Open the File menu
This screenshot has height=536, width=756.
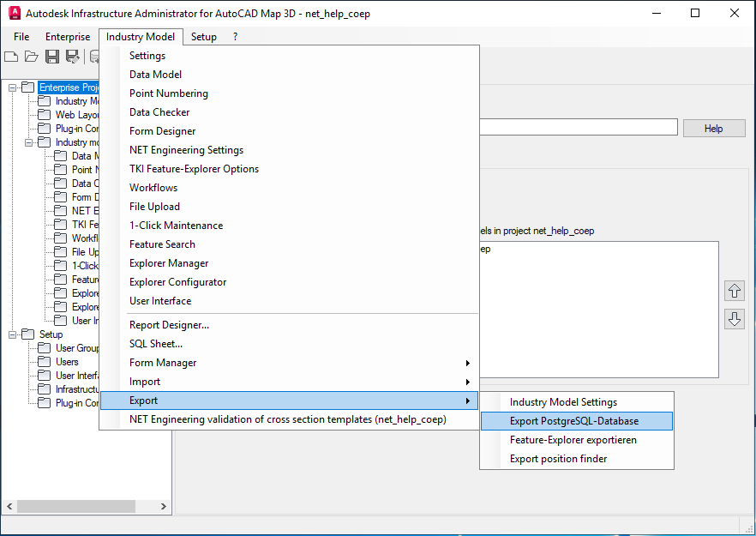tap(21, 37)
